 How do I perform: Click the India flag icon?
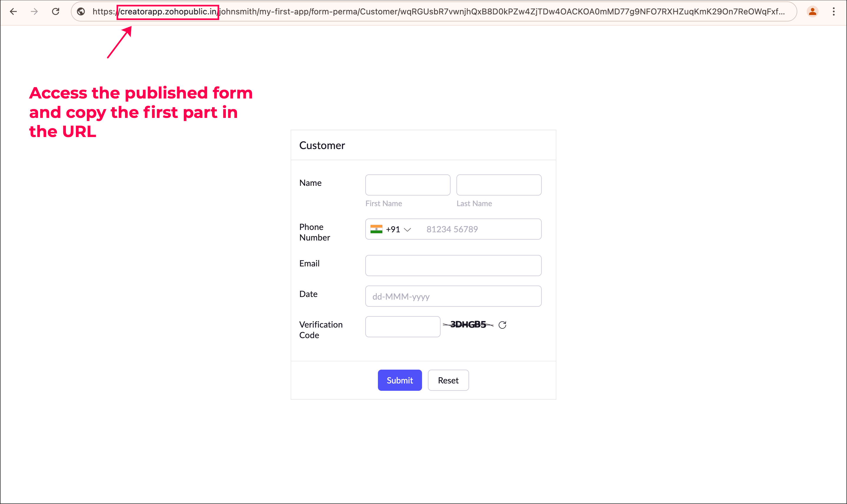click(x=376, y=229)
